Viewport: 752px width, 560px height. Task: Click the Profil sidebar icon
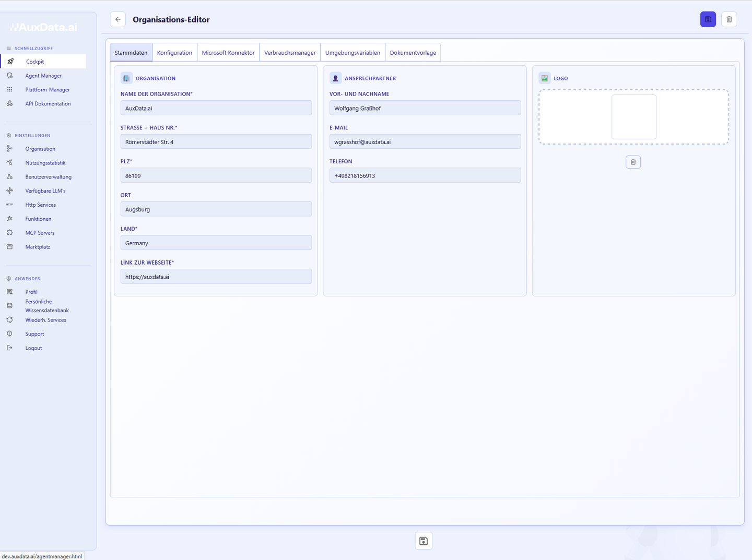10,292
